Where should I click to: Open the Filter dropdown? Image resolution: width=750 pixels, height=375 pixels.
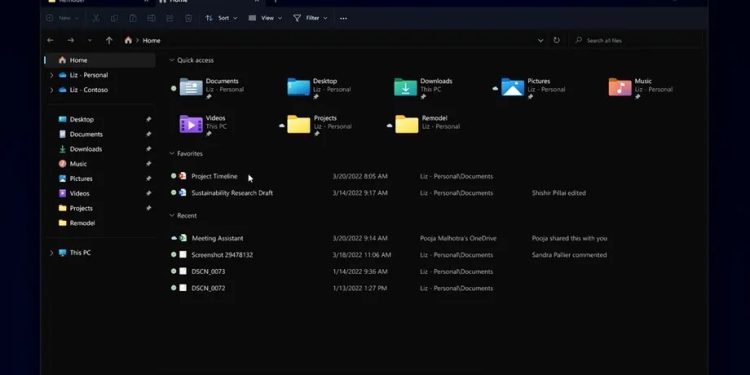[310, 18]
